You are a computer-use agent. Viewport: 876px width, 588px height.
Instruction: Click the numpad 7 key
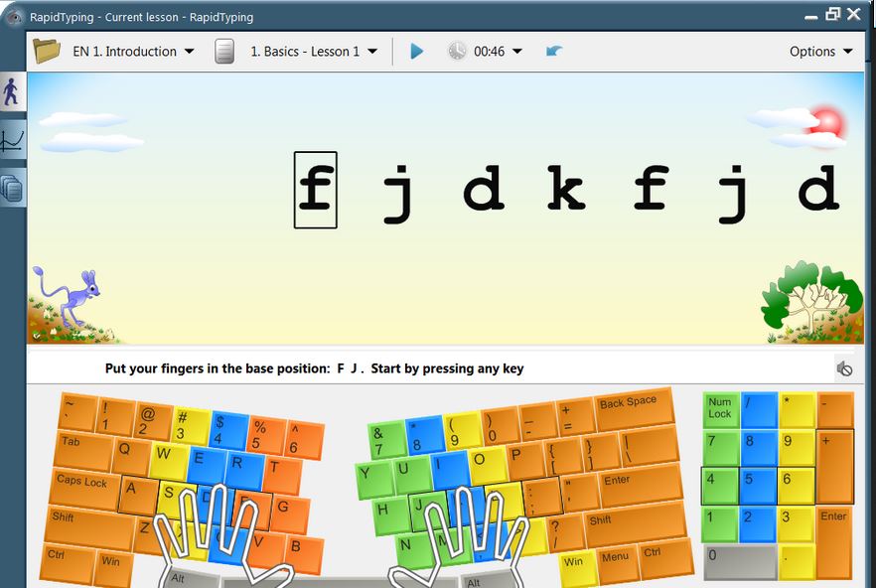721,448
